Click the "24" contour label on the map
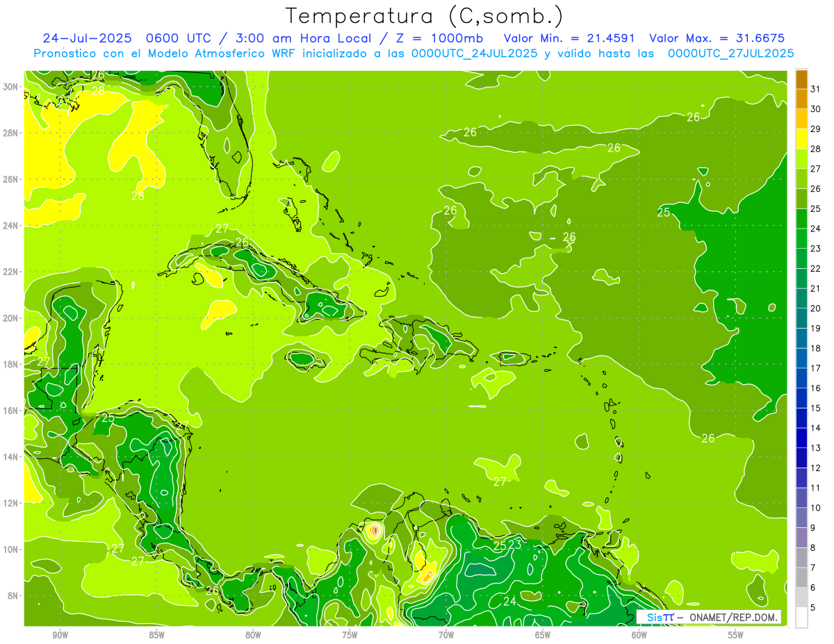Screen dimensions: 834x644 point(510,601)
